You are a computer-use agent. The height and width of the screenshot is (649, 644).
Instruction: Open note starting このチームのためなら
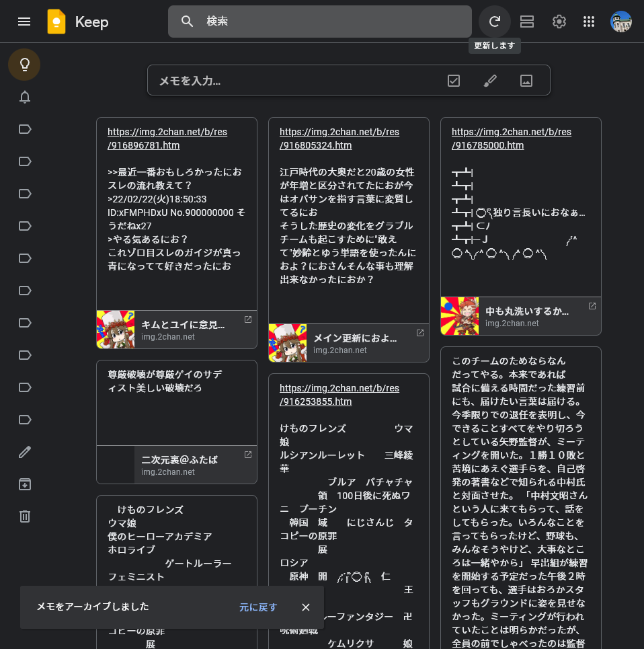[x=520, y=497]
